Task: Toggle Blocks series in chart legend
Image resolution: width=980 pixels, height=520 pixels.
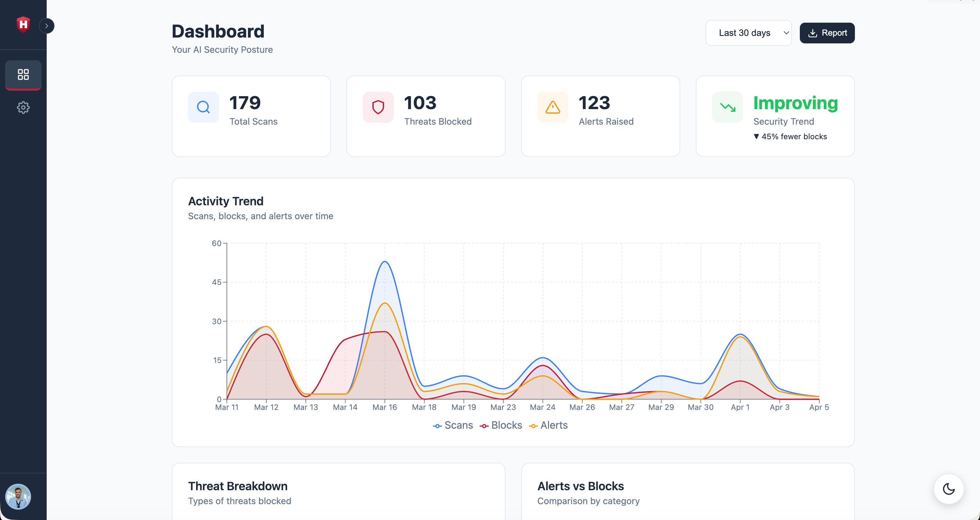Action: tap(501, 425)
